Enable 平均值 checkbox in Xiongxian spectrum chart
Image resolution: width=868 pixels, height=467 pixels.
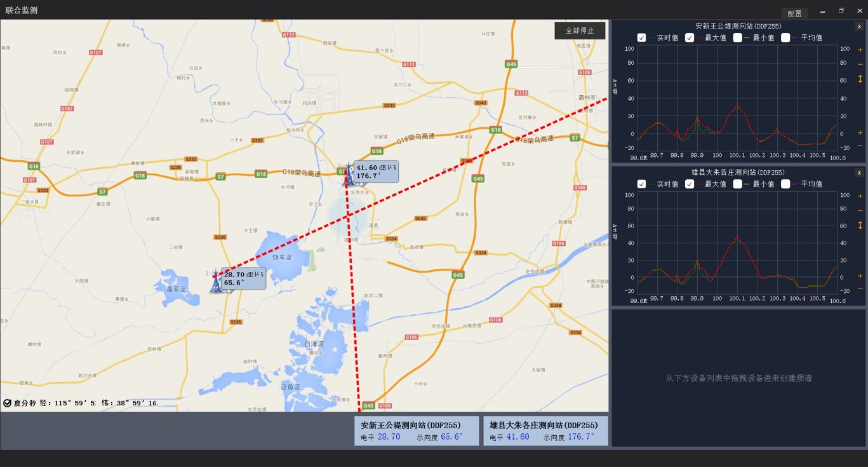pyautogui.click(x=785, y=184)
